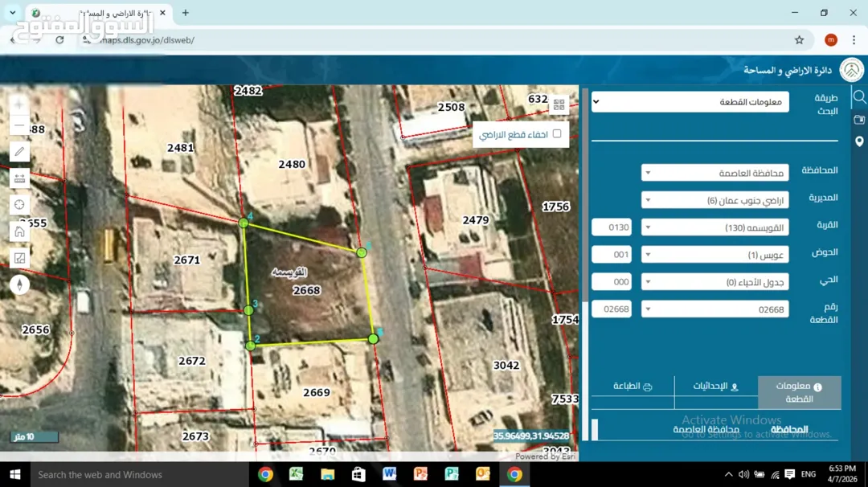Click the search magnifier in right sidebar
The height and width of the screenshot is (487, 868).
pyautogui.click(x=859, y=97)
